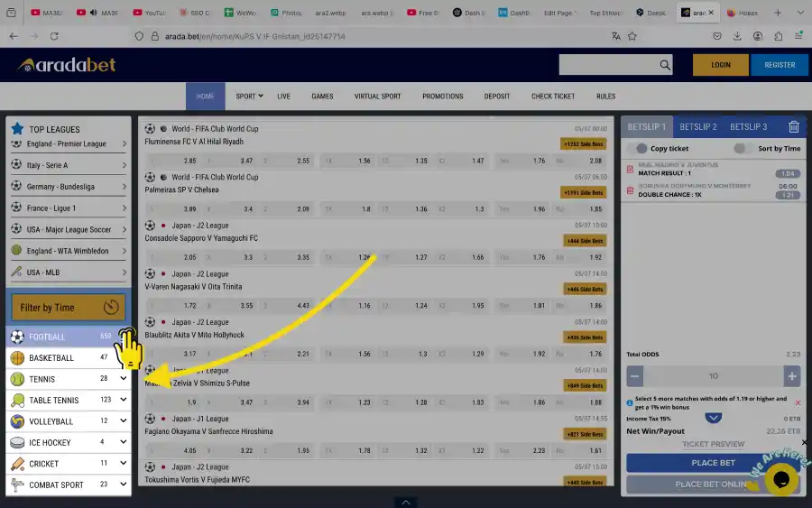
Task: Expand USA - Major League Soccer
Action: pyautogui.click(x=125, y=229)
